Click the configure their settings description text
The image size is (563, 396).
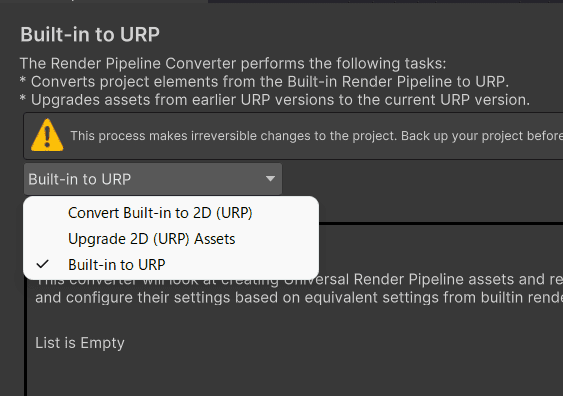(299, 298)
